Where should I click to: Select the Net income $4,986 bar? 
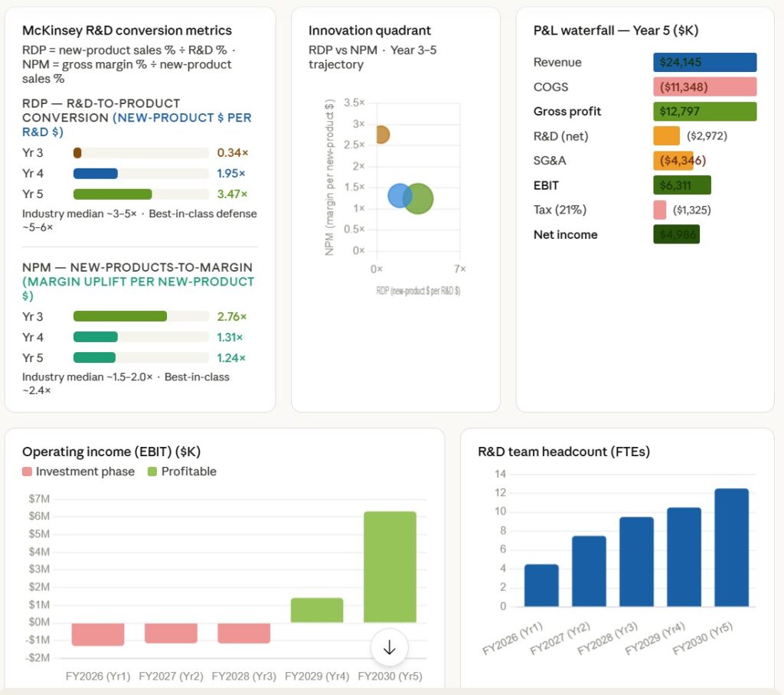click(x=676, y=234)
